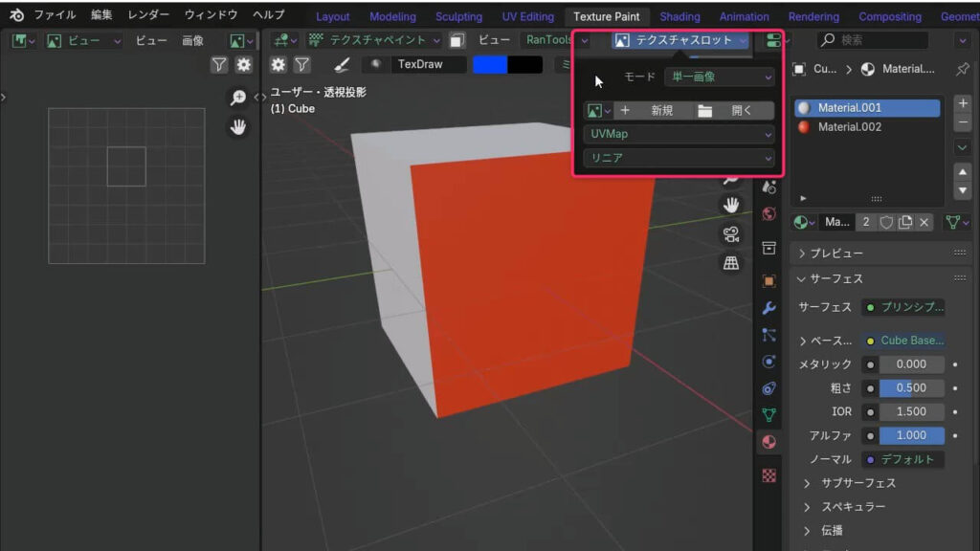This screenshot has width=980, height=551.
Task: Move material slot up
Action: [963, 172]
